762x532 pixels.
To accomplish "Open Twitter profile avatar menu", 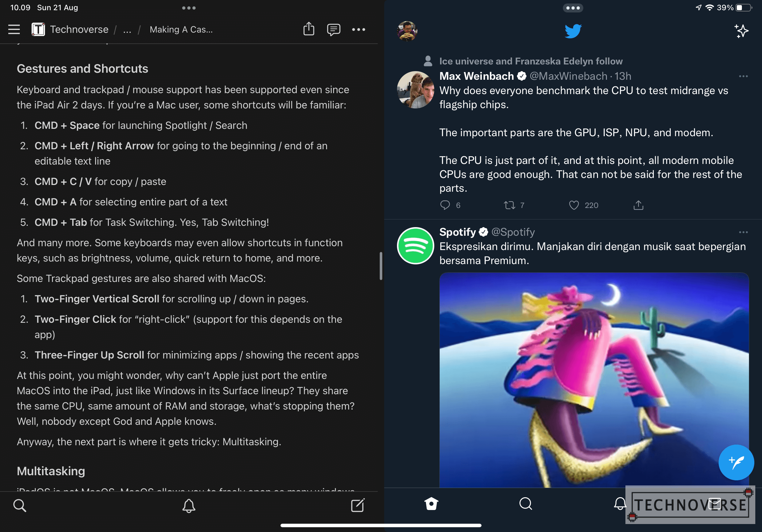I will point(407,31).
